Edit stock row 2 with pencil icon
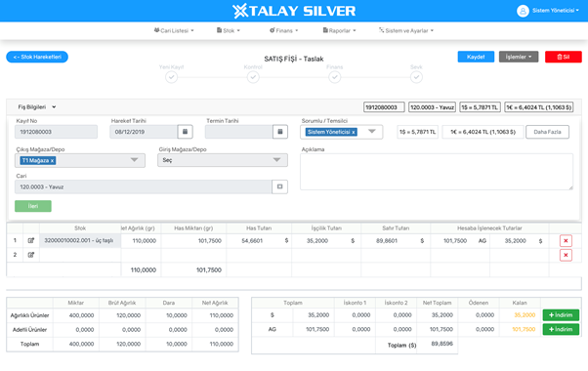The width and height of the screenshot is (588, 371). click(x=31, y=255)
